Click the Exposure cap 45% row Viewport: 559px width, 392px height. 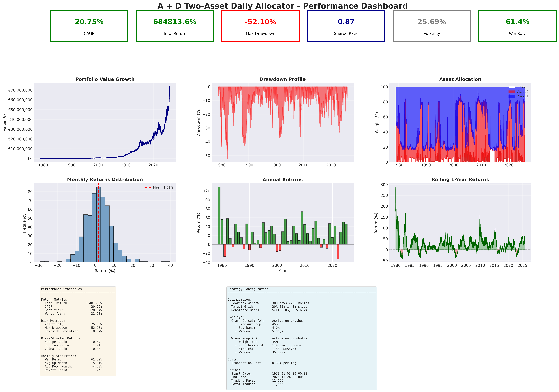pos(256,324)
